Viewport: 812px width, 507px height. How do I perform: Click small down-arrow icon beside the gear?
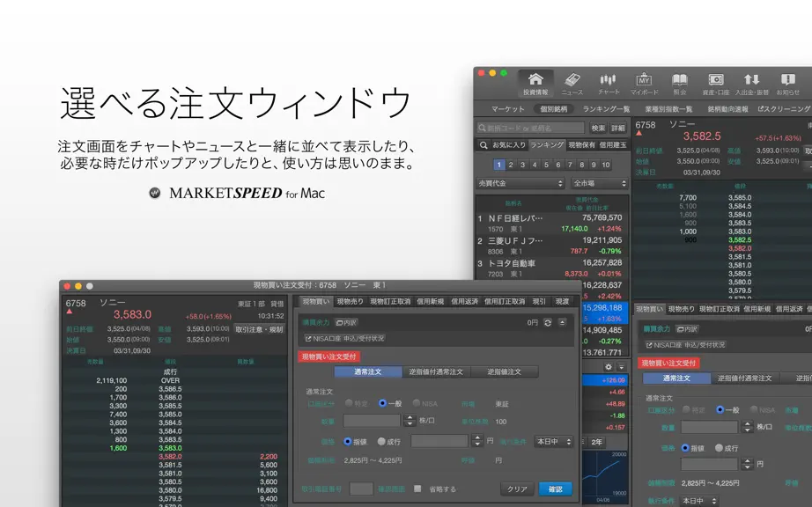tap(622, 367)
